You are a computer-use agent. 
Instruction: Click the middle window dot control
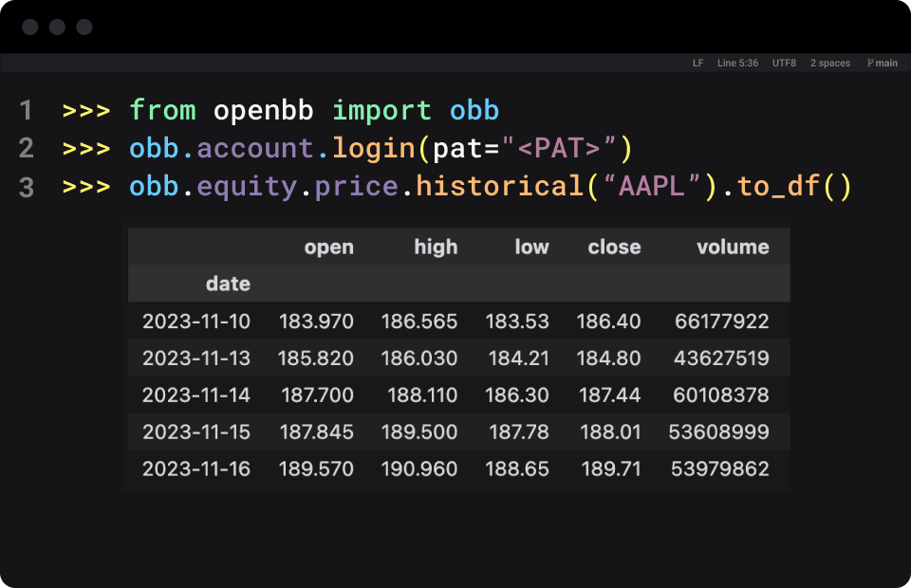point(57,28)
